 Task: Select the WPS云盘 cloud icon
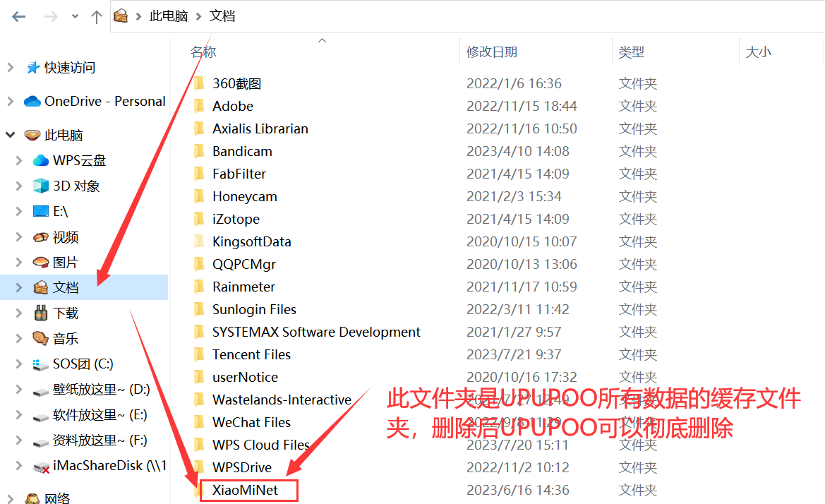tap(41, 161)
